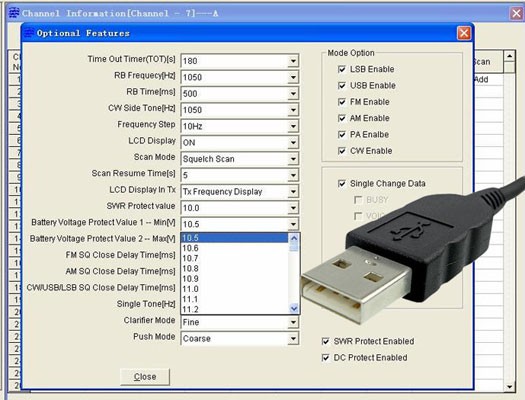Open the Push Mode Coarse dropdown
This screenshot has width=525, height=400.
[293, 338]
